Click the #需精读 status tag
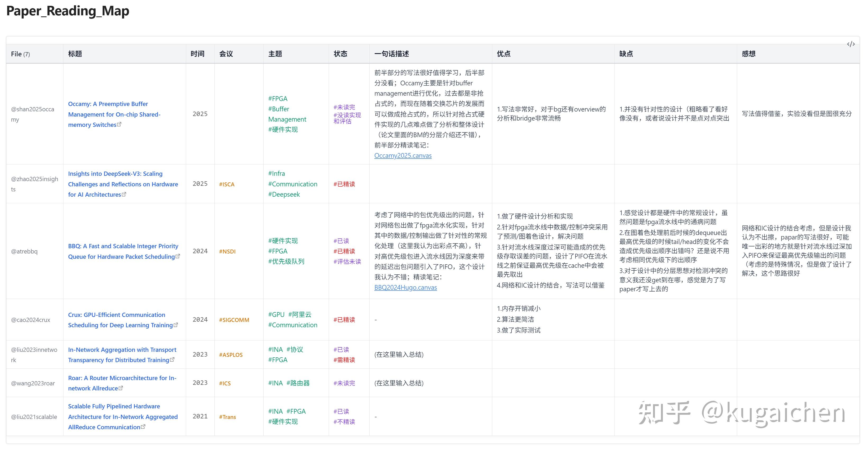The width and height of the screenshot is (868, 452). (x=344, y=360)
